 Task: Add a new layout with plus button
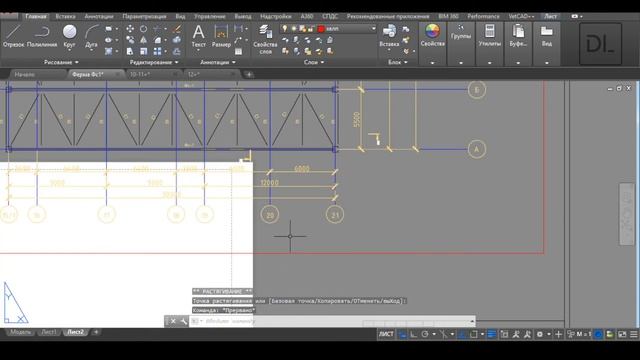click(96, 332)
